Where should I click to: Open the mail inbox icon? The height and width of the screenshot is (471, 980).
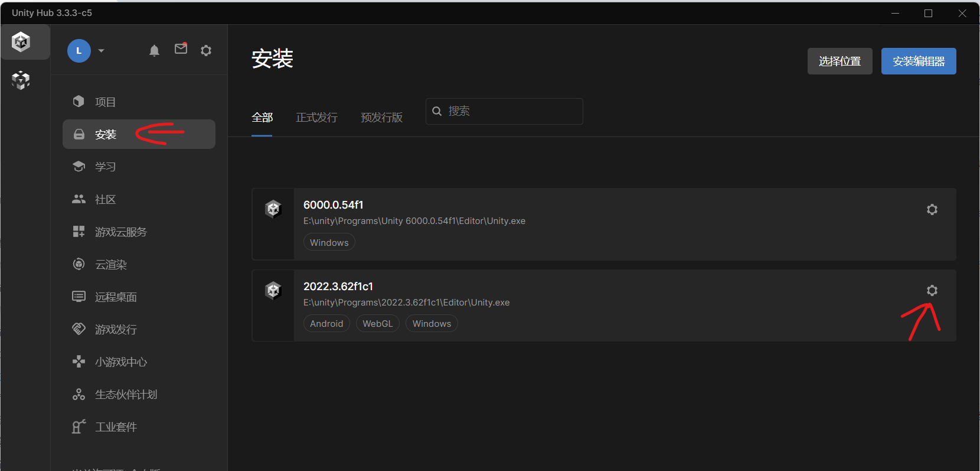181,49
